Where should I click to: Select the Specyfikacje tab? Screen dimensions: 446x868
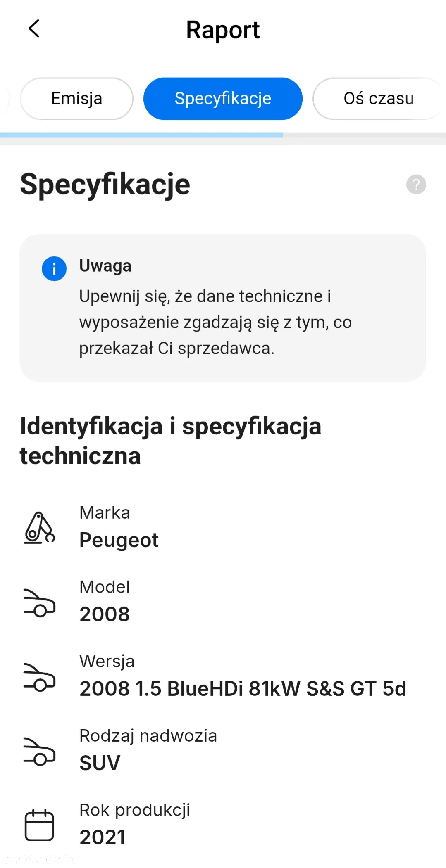223,99
